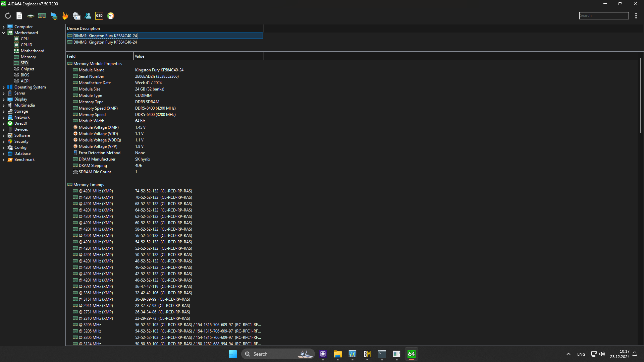Select the Error Detection Method row

pos(164,153)
